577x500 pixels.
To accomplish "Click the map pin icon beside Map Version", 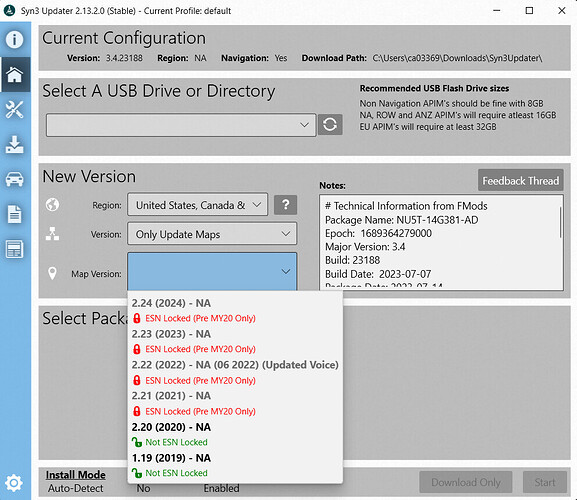I will pyautogui.click(x=52, y=273).
